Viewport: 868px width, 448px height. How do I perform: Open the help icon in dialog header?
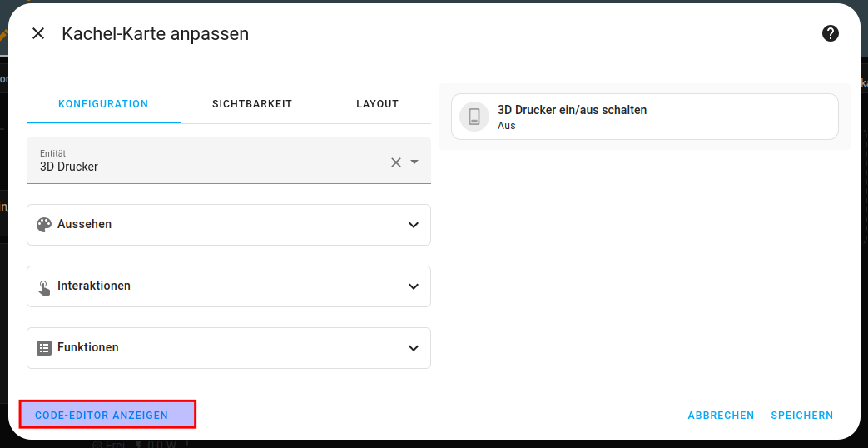830,33
